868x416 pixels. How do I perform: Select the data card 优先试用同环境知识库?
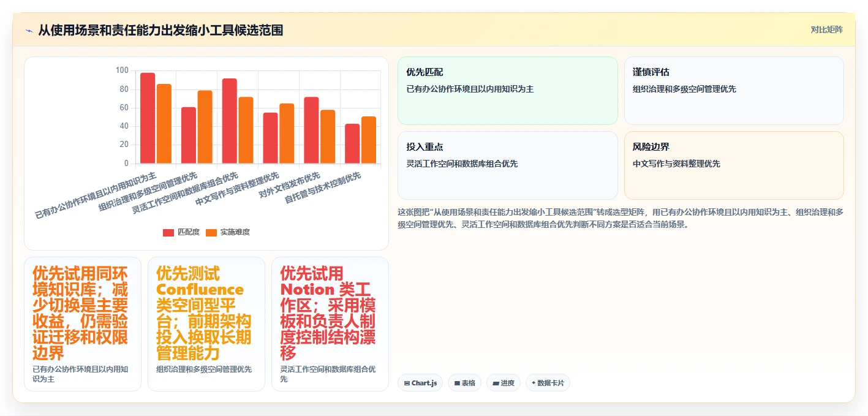click(x=83, y=324)
